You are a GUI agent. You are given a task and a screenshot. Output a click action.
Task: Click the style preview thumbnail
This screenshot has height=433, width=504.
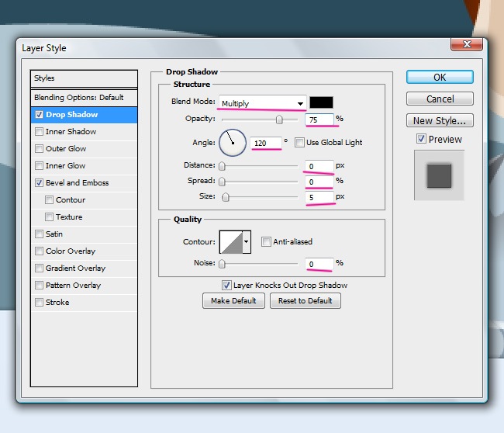pos(439,175)
